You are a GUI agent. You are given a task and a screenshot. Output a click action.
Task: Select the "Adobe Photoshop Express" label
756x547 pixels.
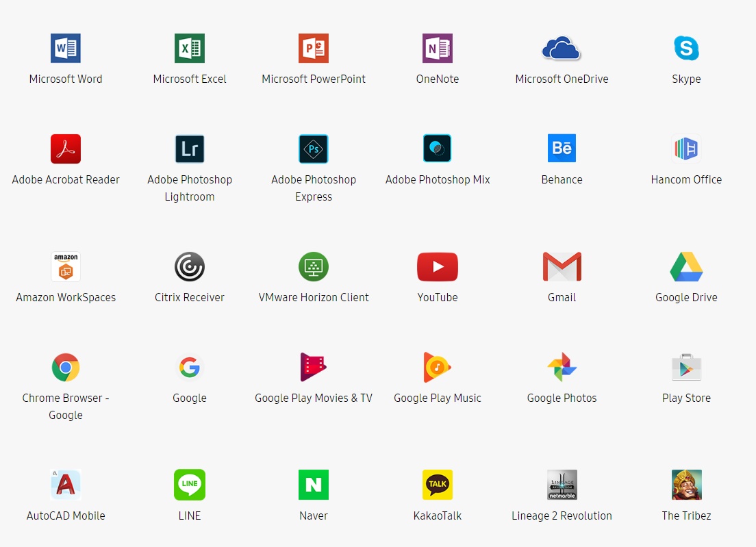click(x=314, y=188)
